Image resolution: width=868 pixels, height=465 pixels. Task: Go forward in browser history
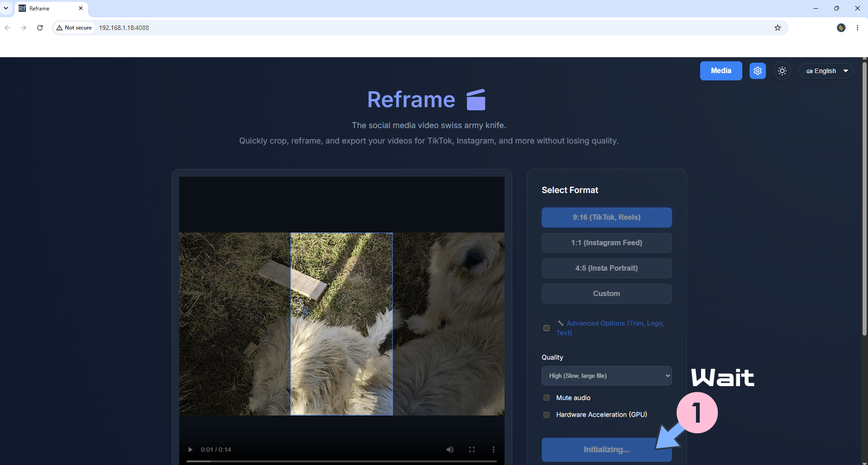point(24,28)
